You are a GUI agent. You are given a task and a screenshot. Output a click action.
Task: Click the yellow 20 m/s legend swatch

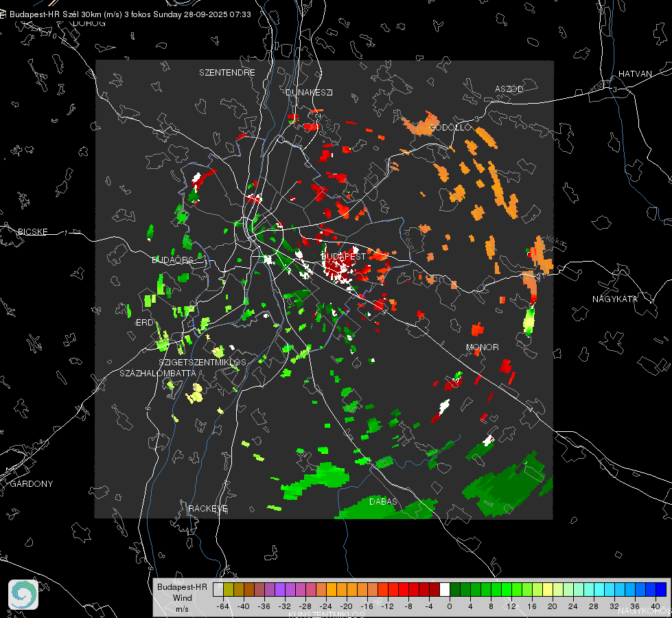pyautogui.click(x=548, y=589)
